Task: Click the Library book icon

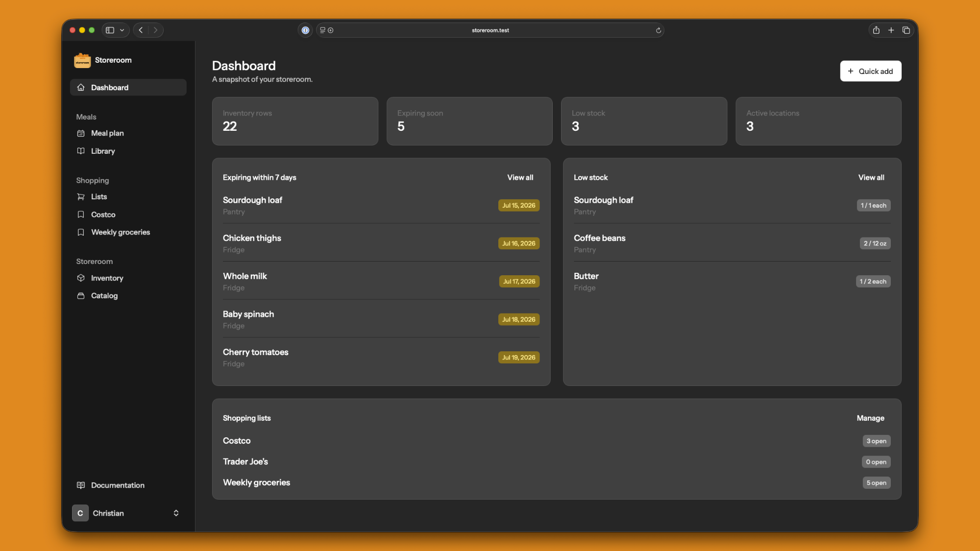Action: 81,151
